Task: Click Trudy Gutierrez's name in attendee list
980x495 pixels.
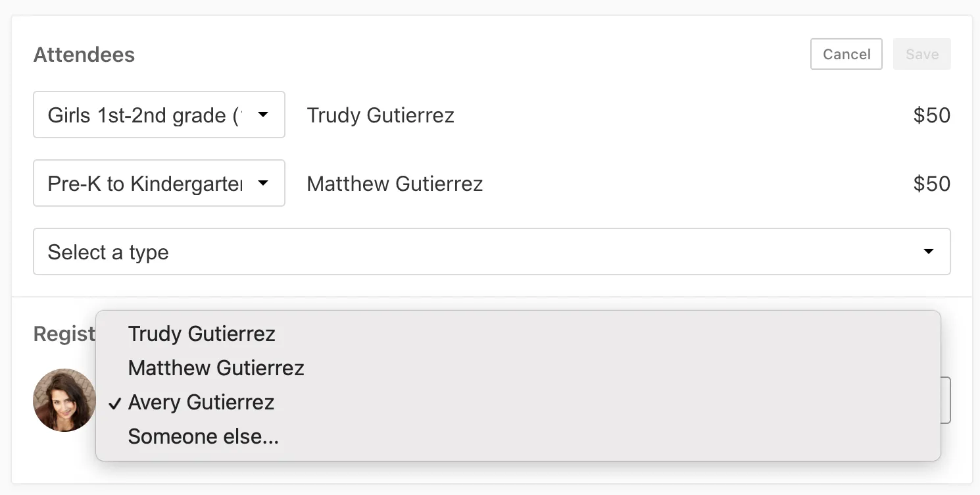Action: 380,115
